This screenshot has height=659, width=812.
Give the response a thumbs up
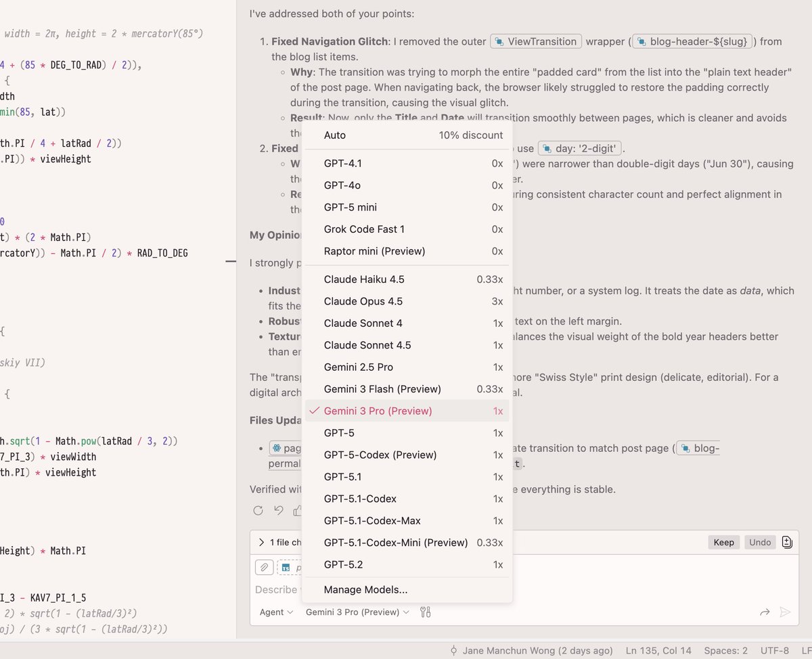pos(297,511)
